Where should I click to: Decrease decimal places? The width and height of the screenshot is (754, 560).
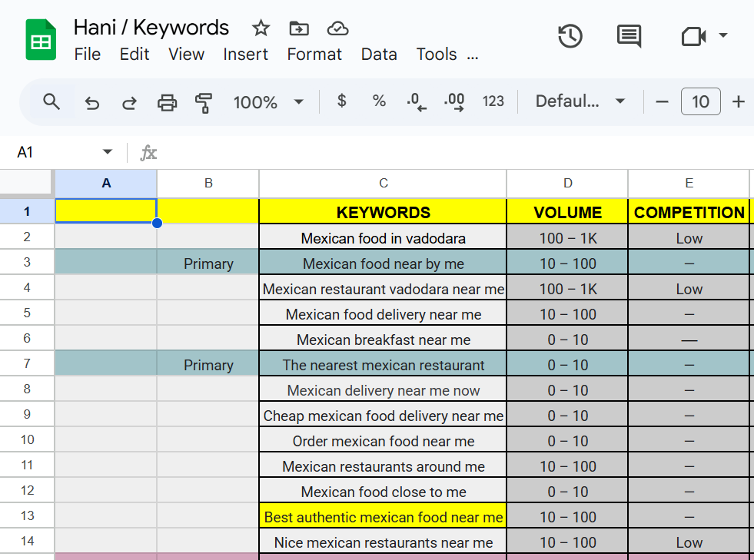(x=416, y=101)
